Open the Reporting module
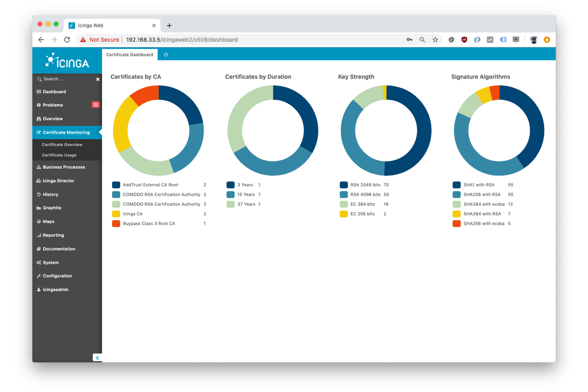Viewport: 588px width, 392px height. click(x=53, y=235)
